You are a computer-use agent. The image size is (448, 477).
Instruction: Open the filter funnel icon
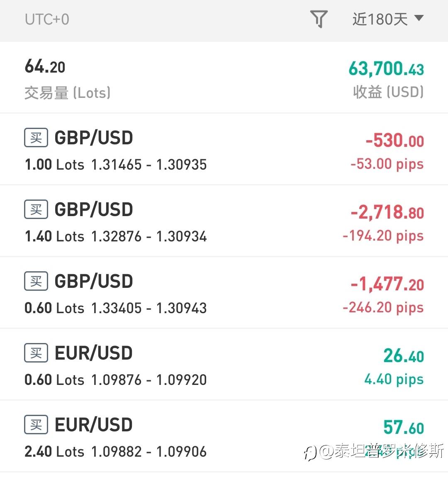tap(319, 19)
